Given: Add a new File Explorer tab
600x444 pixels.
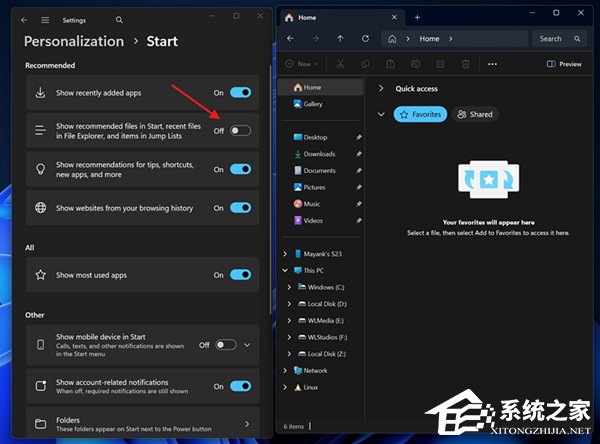Looking at the screenshot, I should 417,18.
